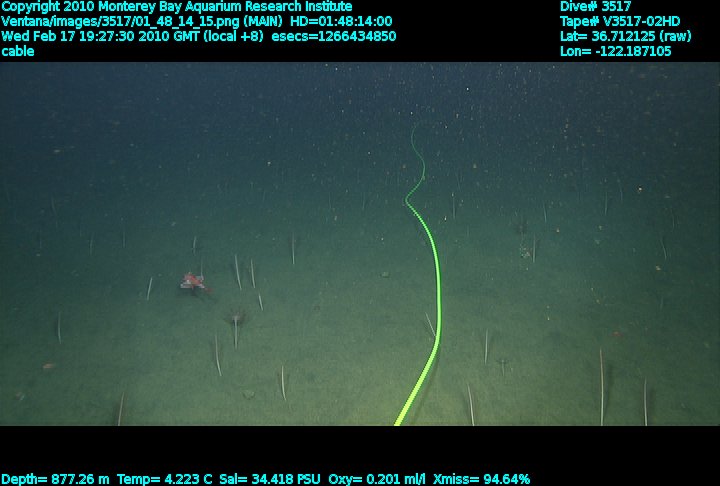Click the red-orange fish on the seafloor
The image size is (720, 486).
click(x=194, y=282)
